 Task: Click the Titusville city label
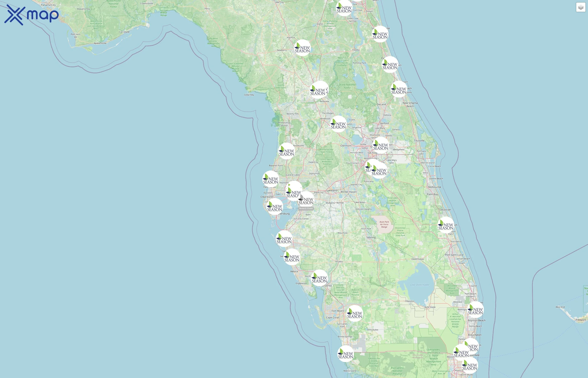[419, 141]
